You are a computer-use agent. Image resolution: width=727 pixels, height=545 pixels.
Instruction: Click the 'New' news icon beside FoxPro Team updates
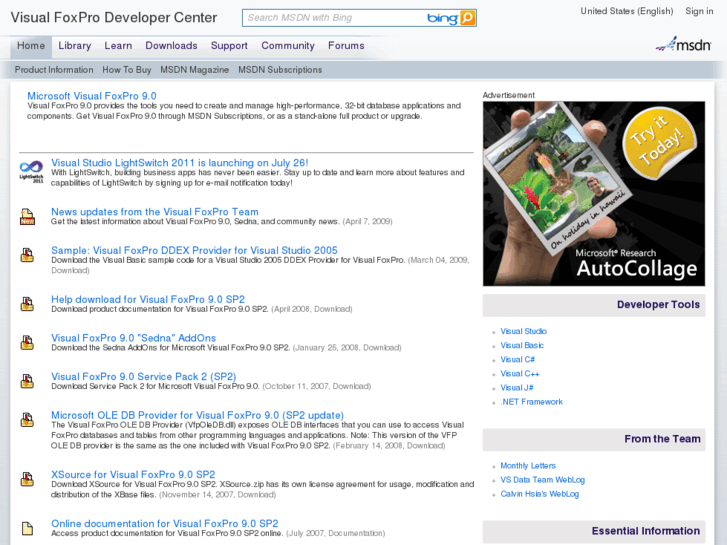point(27,217)
